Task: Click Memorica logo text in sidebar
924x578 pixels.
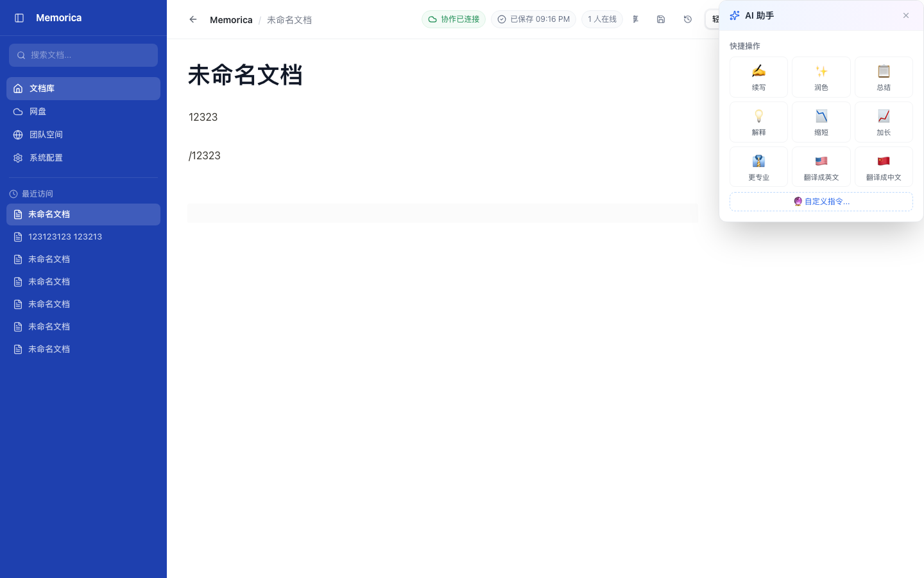Action: [x=58, y=18]
